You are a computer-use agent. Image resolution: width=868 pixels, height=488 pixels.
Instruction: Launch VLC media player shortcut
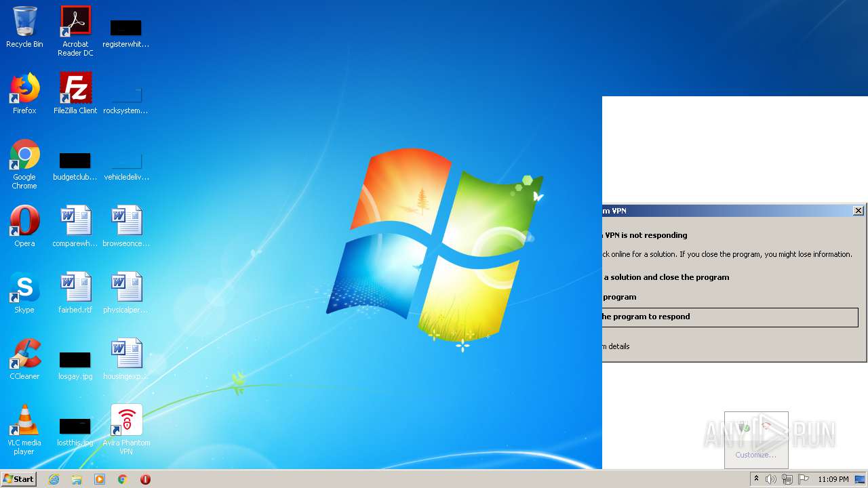click(24, 430)
